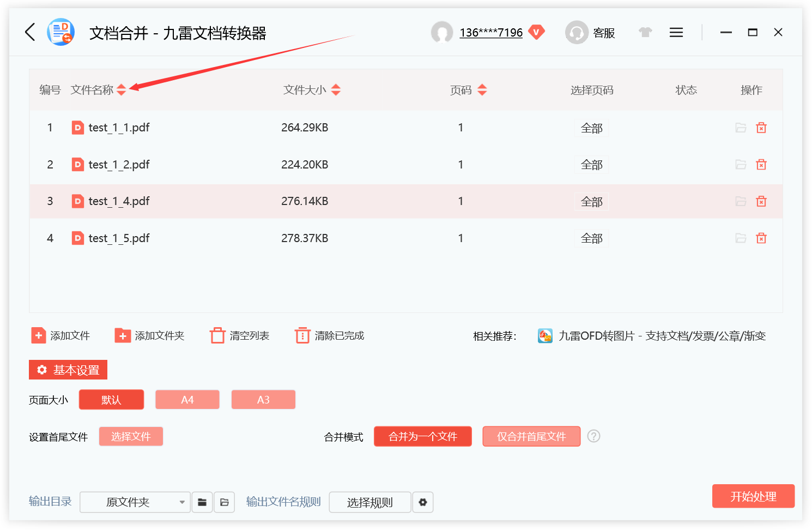Select A4 page size
This screenshot has height=530, width=812.
[187, 399]
